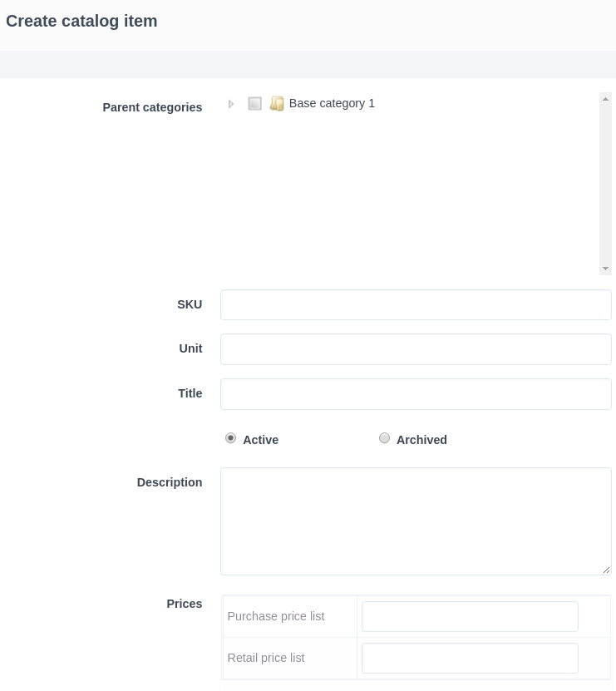
Task: Click the Description box resize handle
Action: pos(606,570)
